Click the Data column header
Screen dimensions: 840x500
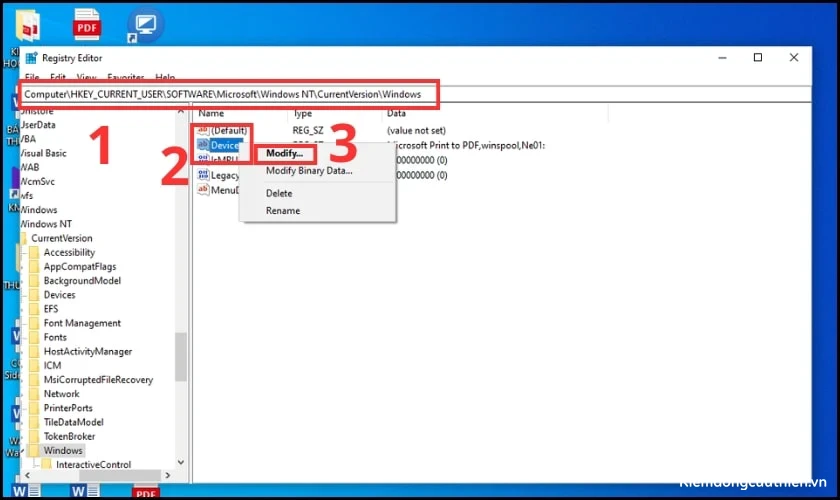396,113
